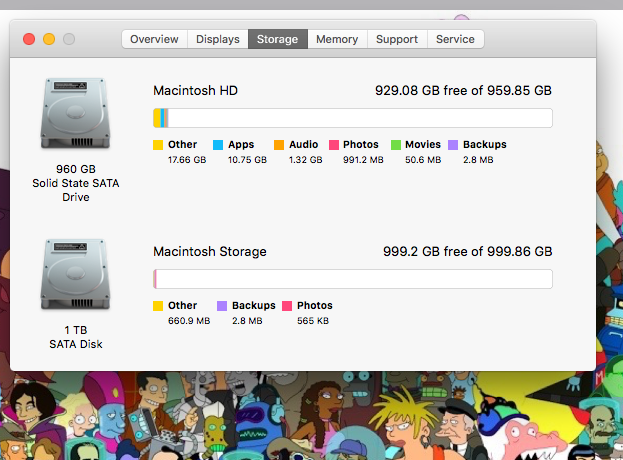
Task: Click the Macintosh Storage disk icon
Action: click(75, 274)
